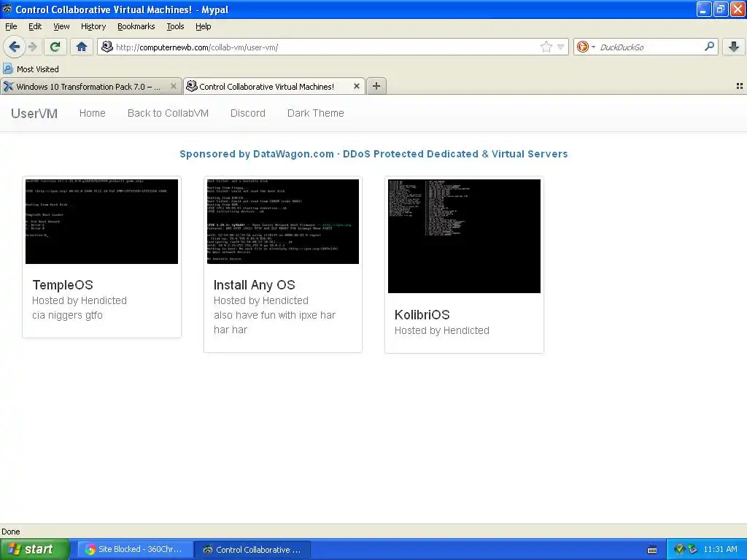The width and height of the screenshot is (747, 560).
Task: Click the Most Visited folder icon
Action: pyautogui.click(x=8, y=69)
